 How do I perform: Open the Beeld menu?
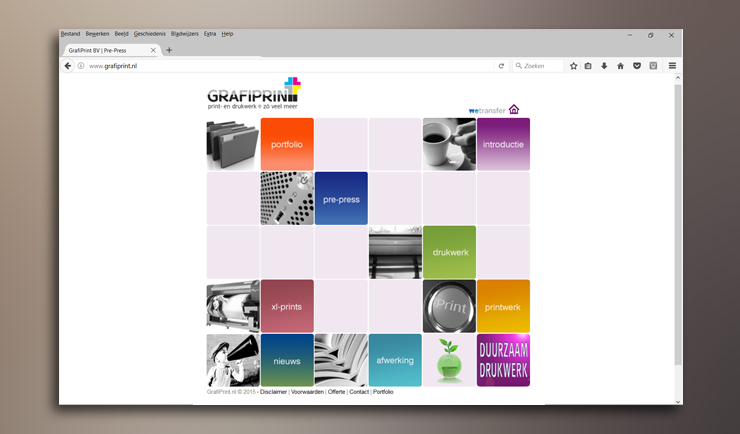point(121,34)
